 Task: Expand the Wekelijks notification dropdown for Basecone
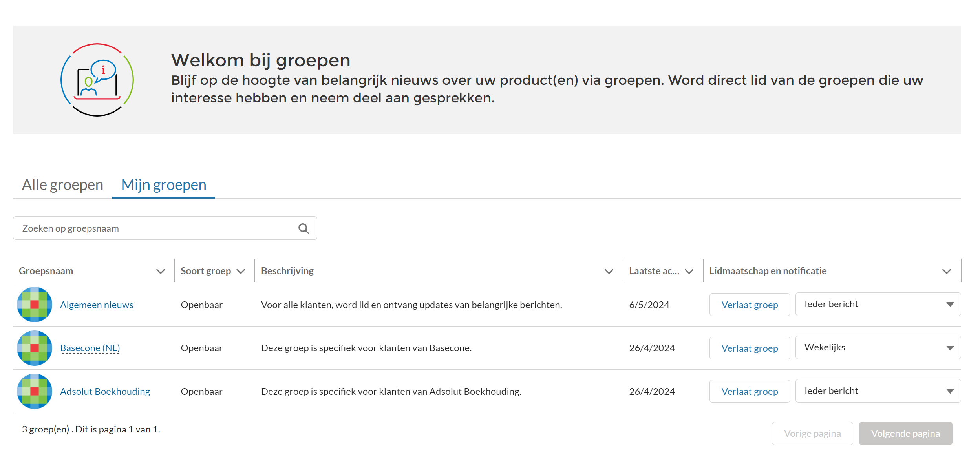point(878,347)
